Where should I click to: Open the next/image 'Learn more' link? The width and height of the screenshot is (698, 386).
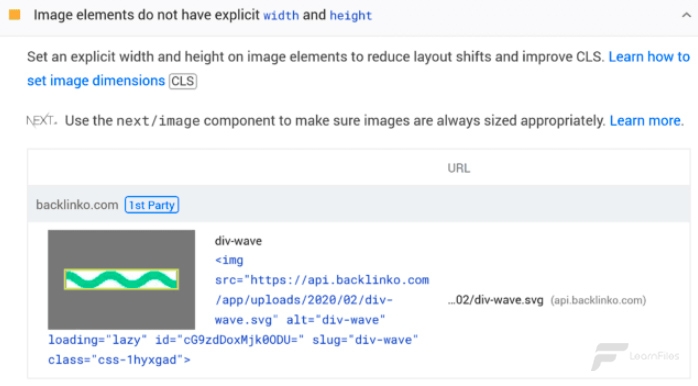pos(645,121)
